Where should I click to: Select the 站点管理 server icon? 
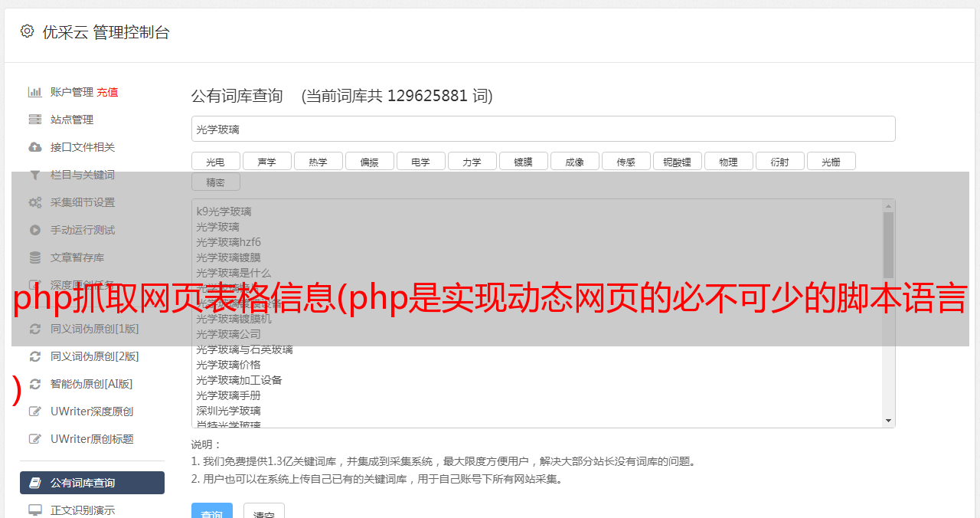(x=35, y=120)
